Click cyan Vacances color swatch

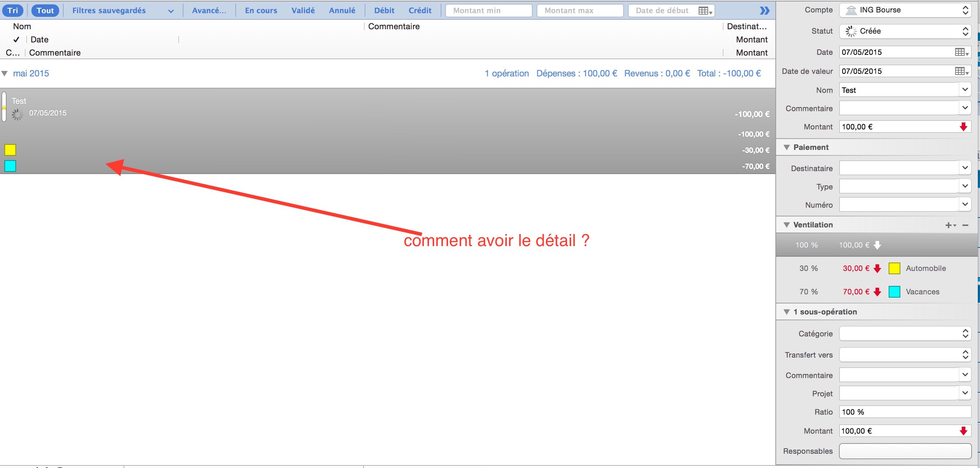(x=894, y=292)
